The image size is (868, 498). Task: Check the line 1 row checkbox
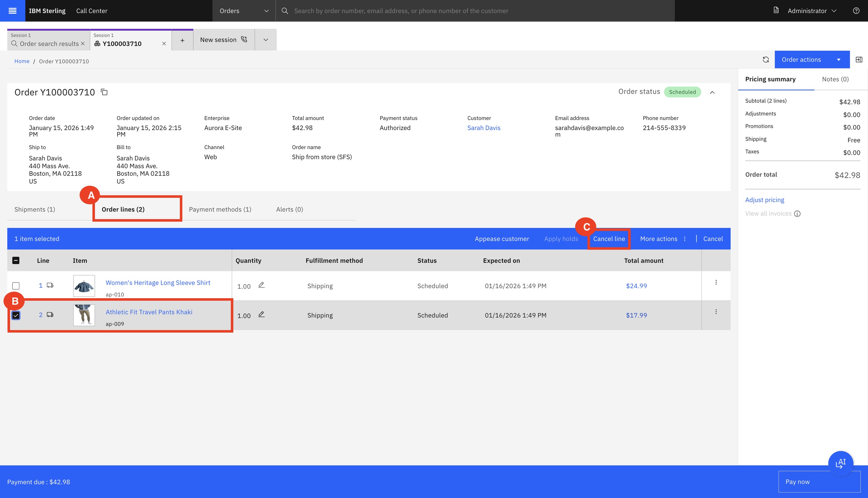[x=16, y=286]
